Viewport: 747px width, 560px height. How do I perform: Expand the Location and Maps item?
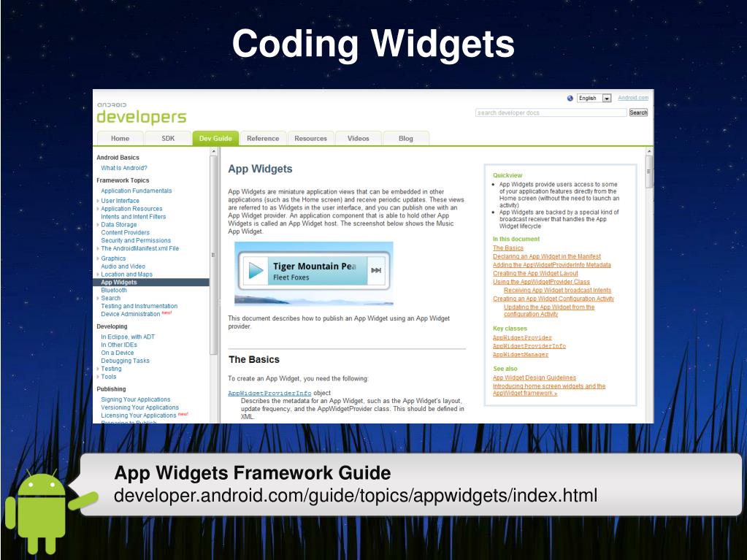pyautogui.click(x=98, y=275)
